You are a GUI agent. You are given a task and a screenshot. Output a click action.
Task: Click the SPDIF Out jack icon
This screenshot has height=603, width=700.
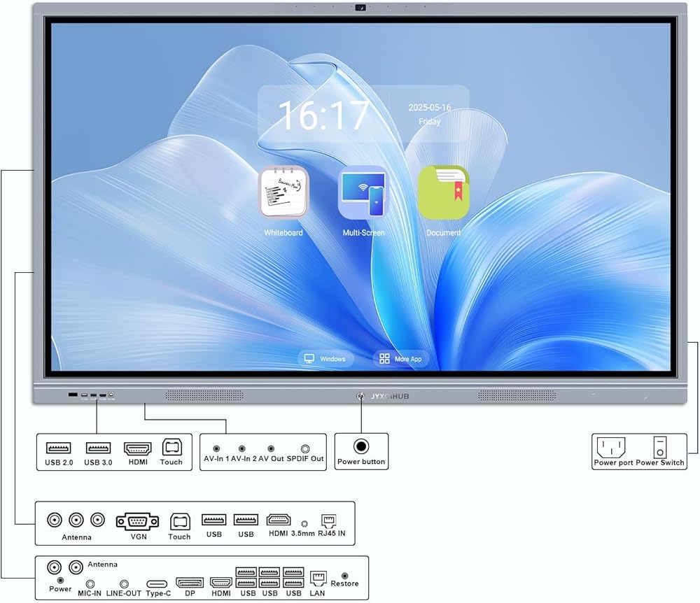coord(304,448)
